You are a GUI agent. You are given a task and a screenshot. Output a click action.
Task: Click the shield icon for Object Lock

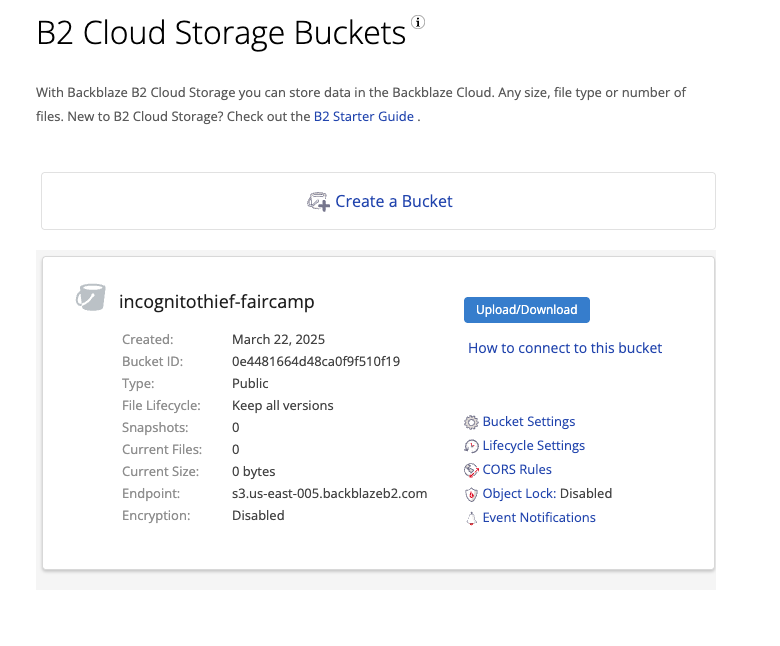coord(471,494)
